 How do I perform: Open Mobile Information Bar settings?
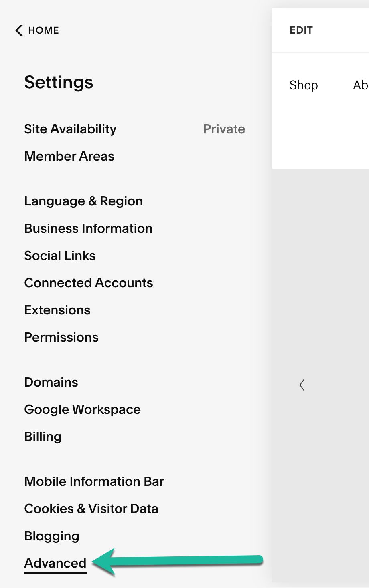(x=94, y=481)
